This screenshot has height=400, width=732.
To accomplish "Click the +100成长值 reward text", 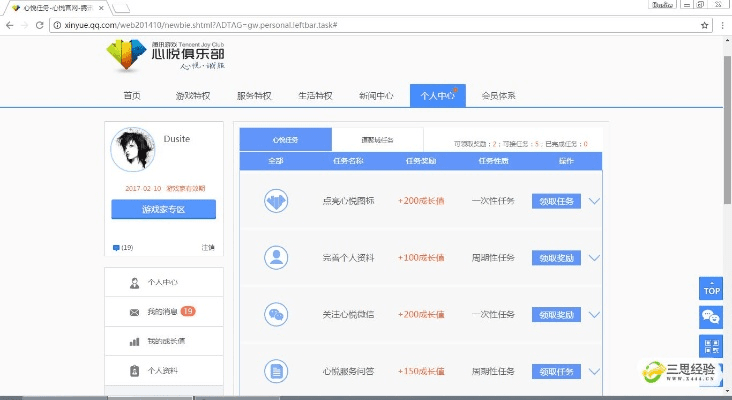I will (x=421, y=258).
